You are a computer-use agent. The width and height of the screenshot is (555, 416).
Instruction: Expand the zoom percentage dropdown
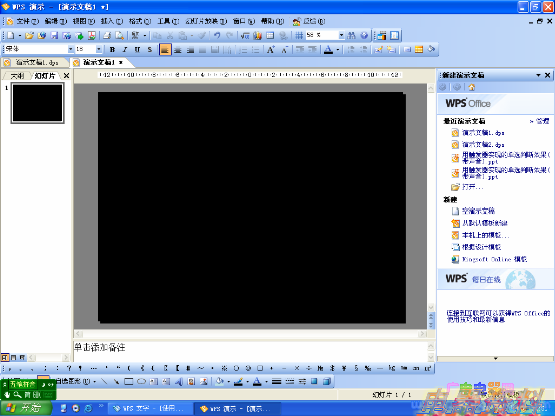[x=341, y=35]
